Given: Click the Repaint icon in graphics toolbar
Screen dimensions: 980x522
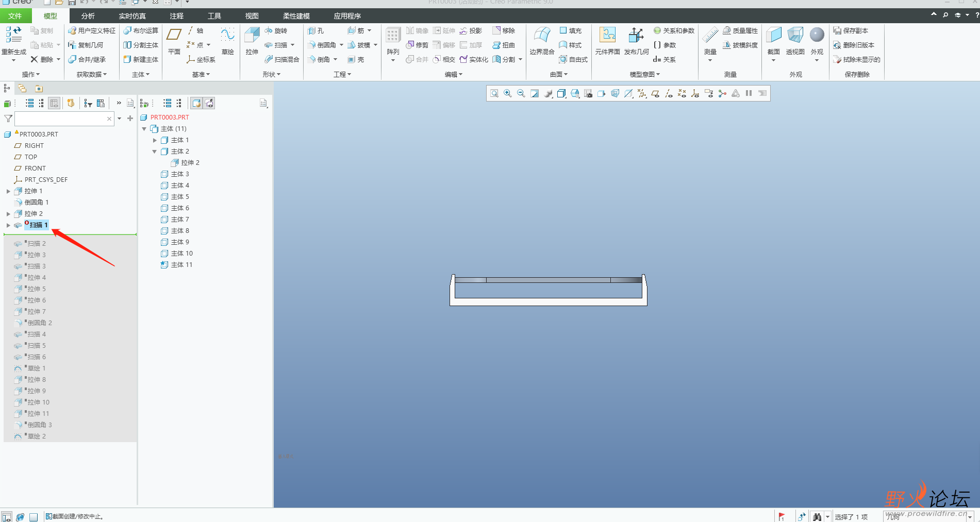Looking at the screenshot, I should [535, 93].
